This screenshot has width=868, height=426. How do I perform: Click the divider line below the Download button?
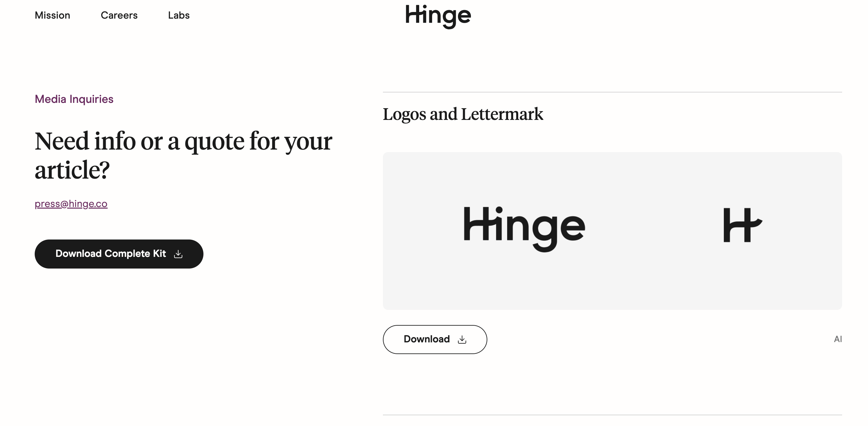pos(612,415)
